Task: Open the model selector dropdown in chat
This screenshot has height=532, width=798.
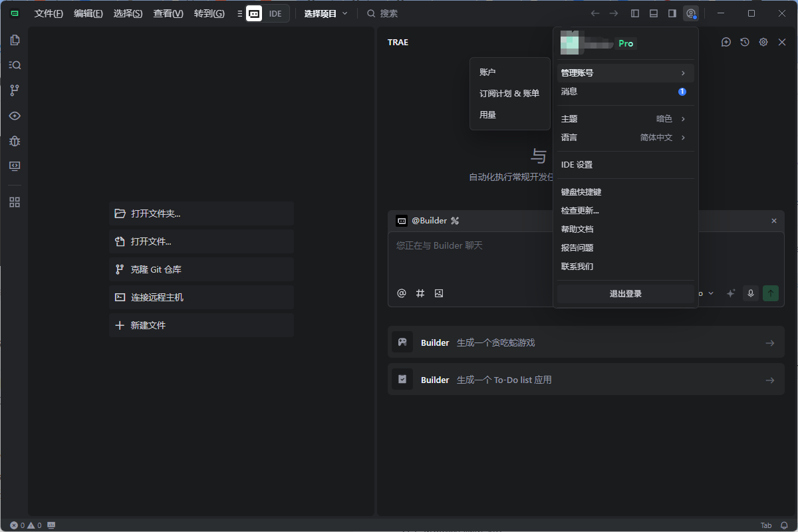Action: 706,293
